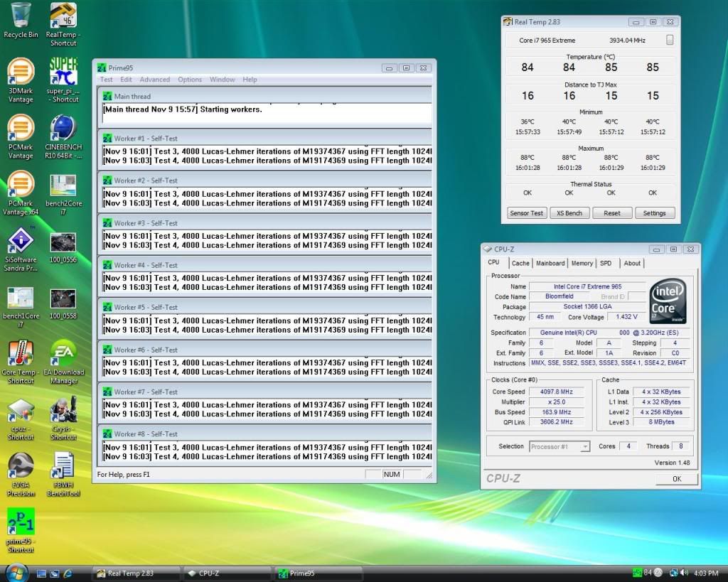728x582 pixels.
Task: Launch the prime95 shortcut on desktop
Action: (x=21, y=531)
